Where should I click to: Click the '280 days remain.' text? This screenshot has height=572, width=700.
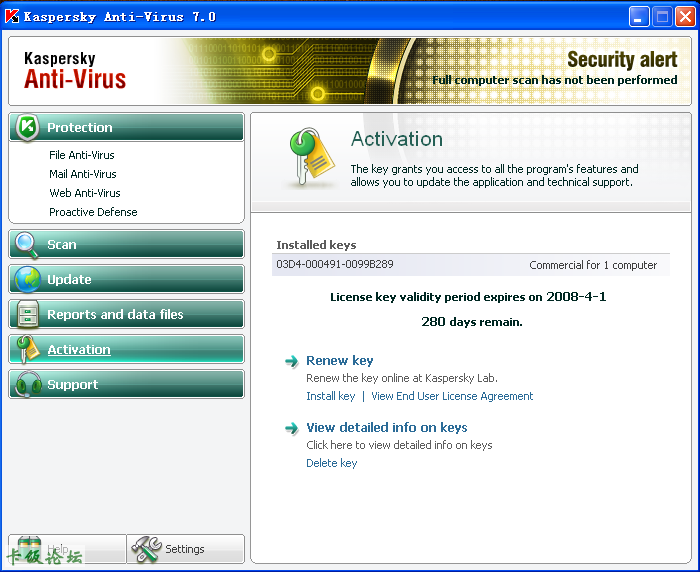click(472, 322)
